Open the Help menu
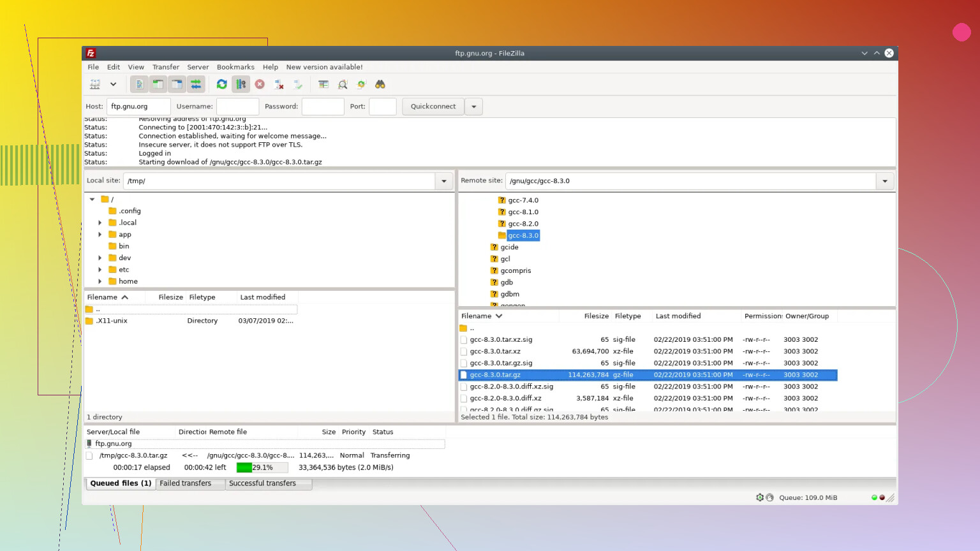This screenshot has width=980, height=551. [271, 67]
